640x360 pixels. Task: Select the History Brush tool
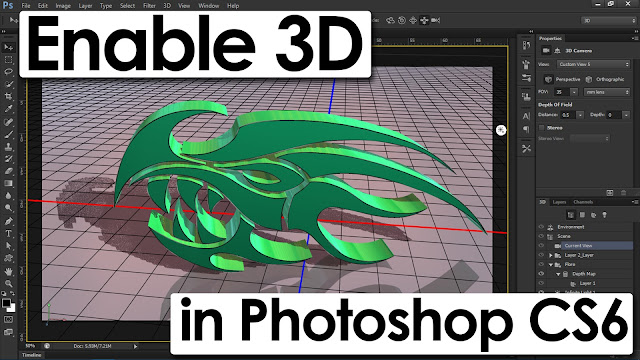pyautogui.click(x=8, y=158)
